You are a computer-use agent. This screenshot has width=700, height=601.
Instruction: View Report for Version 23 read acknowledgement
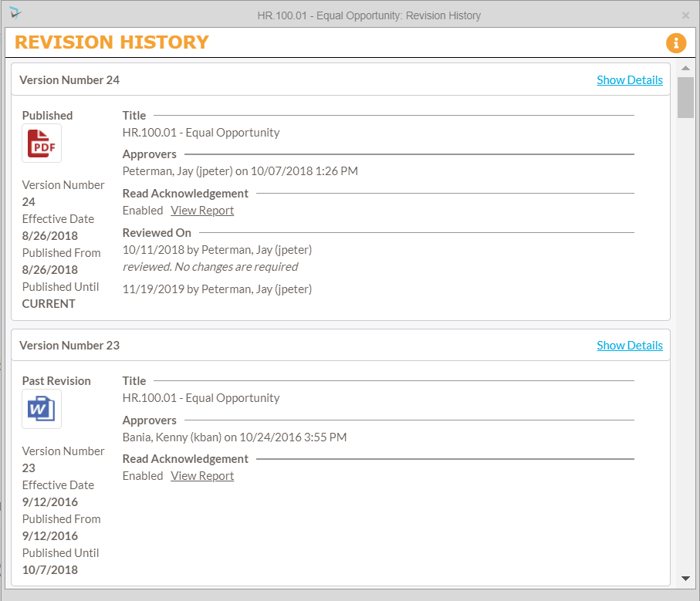click(202, 475)
